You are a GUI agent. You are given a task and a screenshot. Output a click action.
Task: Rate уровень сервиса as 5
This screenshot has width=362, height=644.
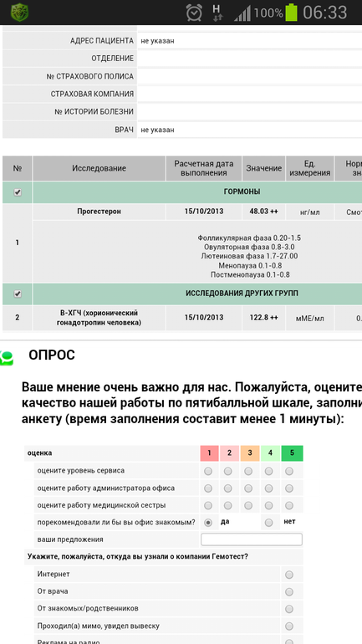coord(289,471)
